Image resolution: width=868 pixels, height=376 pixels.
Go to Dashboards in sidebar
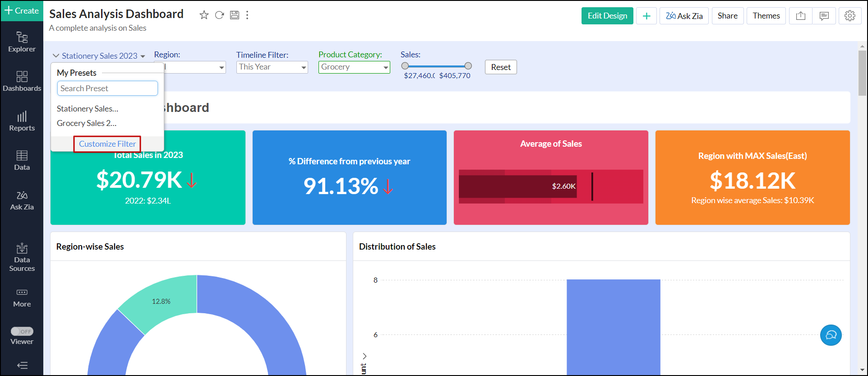[22, 81]
